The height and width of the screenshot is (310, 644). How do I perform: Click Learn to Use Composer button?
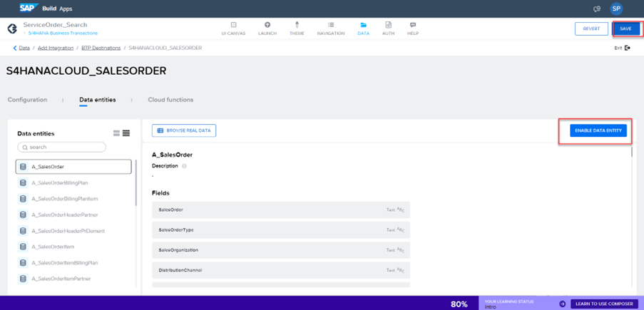pos(604,304)
